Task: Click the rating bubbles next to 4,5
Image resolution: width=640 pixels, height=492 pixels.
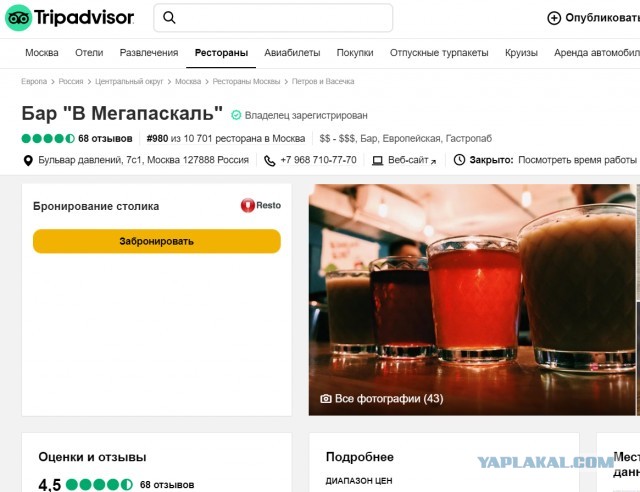Action: [x=99, y=485]
